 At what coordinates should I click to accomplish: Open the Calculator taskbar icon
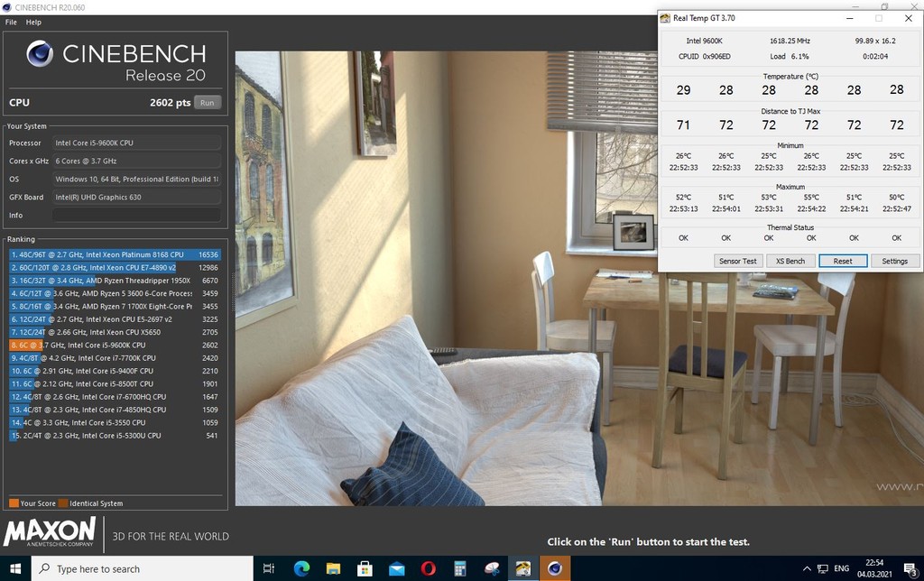coord(460,568)
